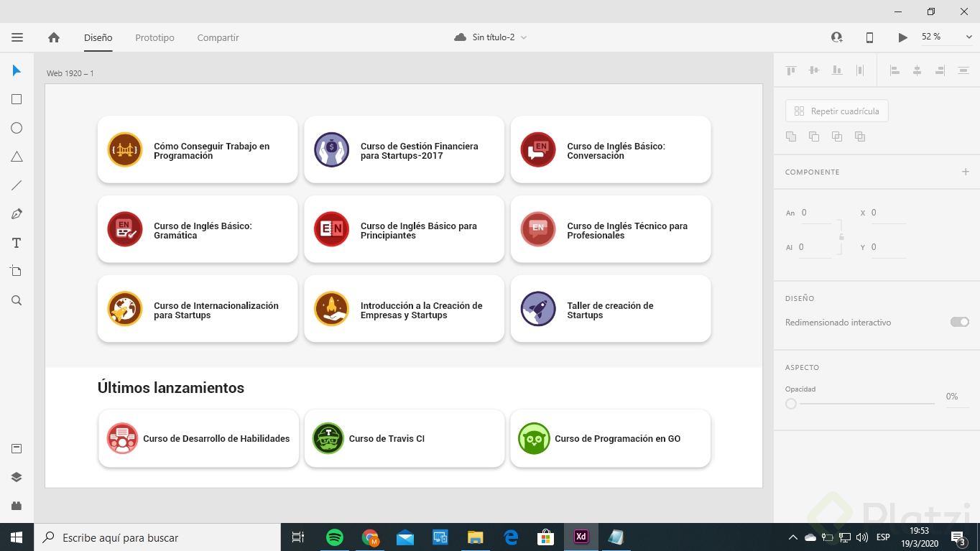Open the Plugins panel icon
This screenshot has width=980, height=551.
coord(17,505)
